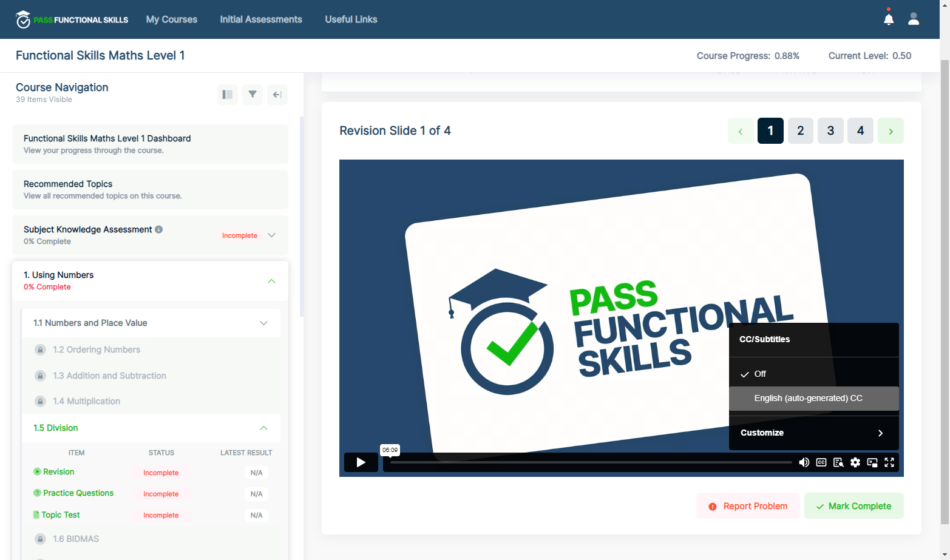This screenshot has height=560, width=950.
Task: Seek along the video progress bar
Action: [591, 462]
